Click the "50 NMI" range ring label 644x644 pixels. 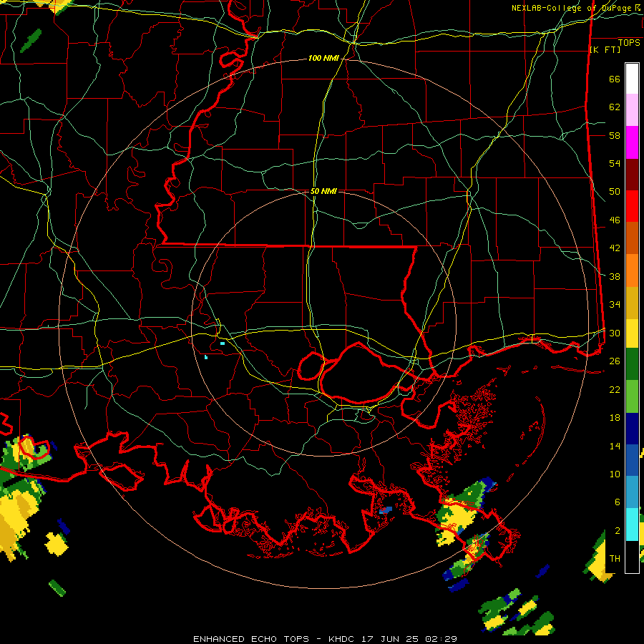pos(323,191)
